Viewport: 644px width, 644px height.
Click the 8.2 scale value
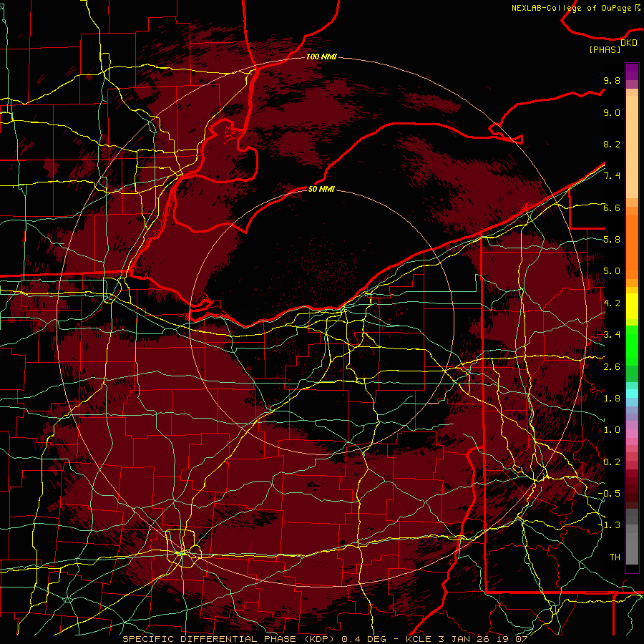point(612,144)
